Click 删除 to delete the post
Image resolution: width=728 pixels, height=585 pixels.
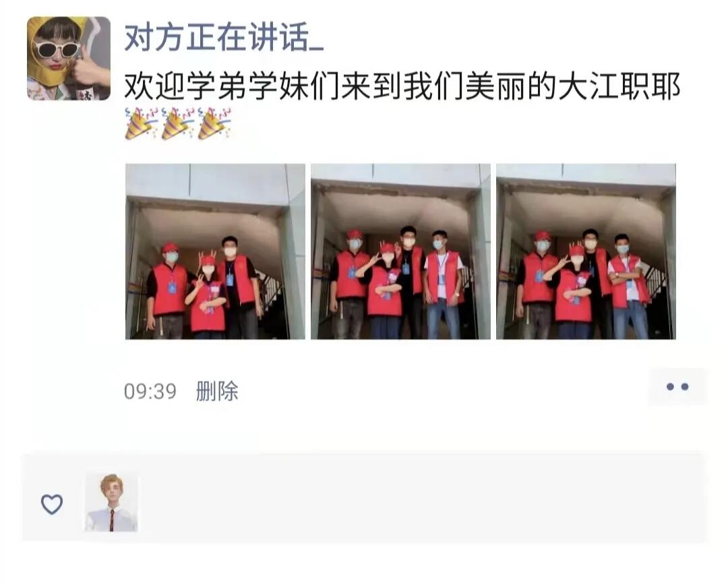point(217,392)
